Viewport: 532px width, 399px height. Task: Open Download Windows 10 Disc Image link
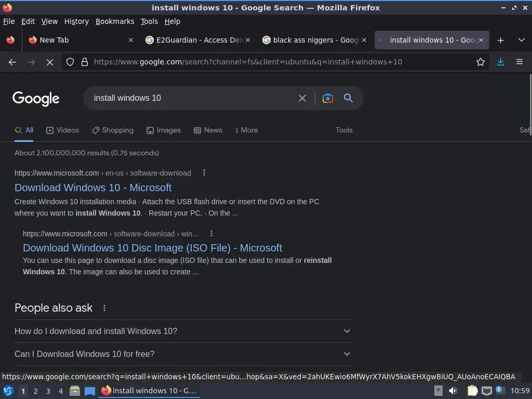coord(152,248)
